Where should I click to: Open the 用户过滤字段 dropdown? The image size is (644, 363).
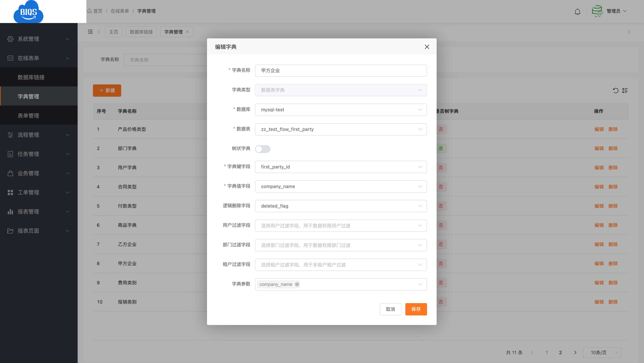341,226
